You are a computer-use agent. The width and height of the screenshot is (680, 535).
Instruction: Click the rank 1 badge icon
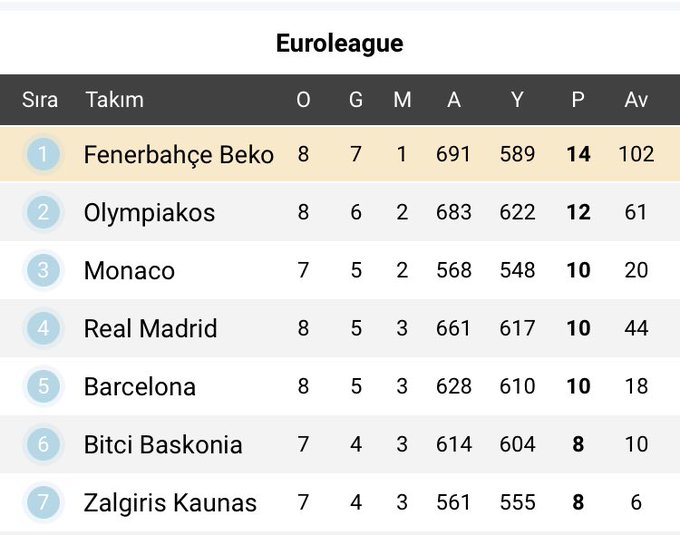click(43, 154)
